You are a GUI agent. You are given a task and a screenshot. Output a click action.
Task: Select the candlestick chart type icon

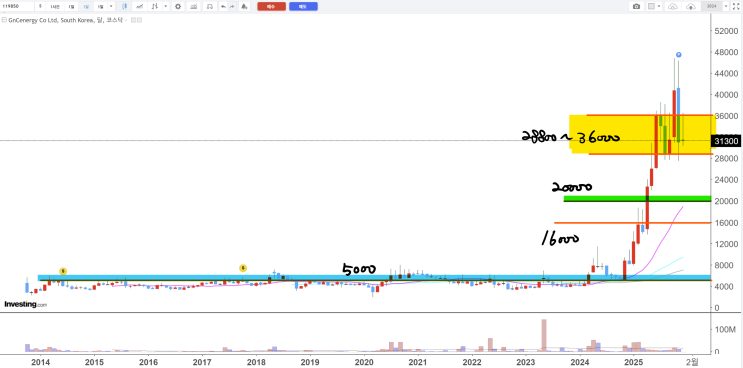click(x=125, y=6)
